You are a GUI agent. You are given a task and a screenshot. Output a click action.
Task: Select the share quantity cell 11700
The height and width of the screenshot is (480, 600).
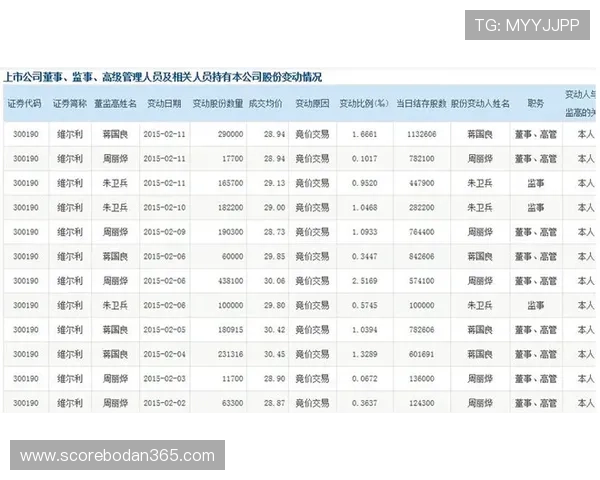click(x=233, y=379)
